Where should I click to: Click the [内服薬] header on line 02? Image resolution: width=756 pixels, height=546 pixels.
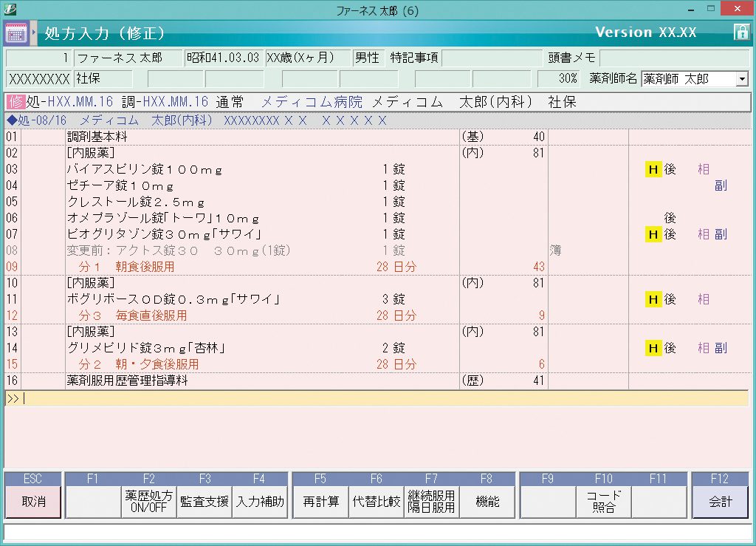tap(91, 153)
